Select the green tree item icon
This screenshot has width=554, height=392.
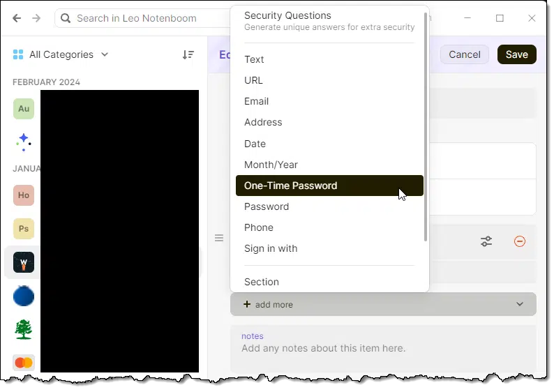[x=24, y=329]
